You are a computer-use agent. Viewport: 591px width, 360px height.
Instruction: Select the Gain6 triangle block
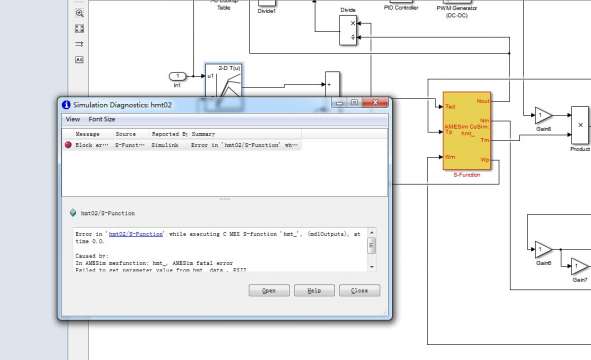(x=543, y=249)
